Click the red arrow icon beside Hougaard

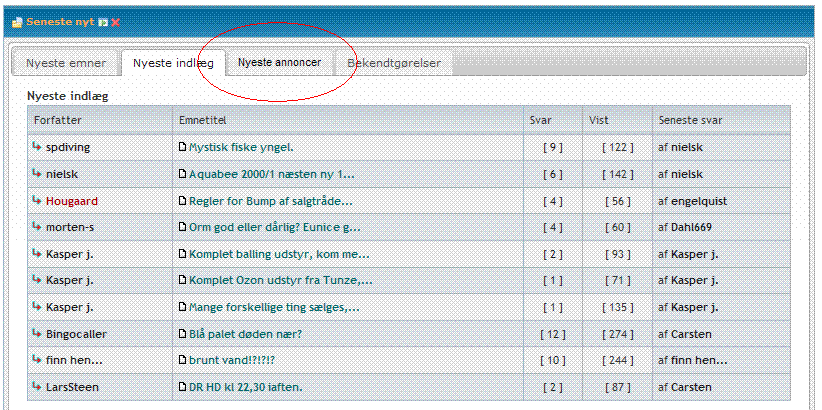pyautogui.click(x=36, y=201)
